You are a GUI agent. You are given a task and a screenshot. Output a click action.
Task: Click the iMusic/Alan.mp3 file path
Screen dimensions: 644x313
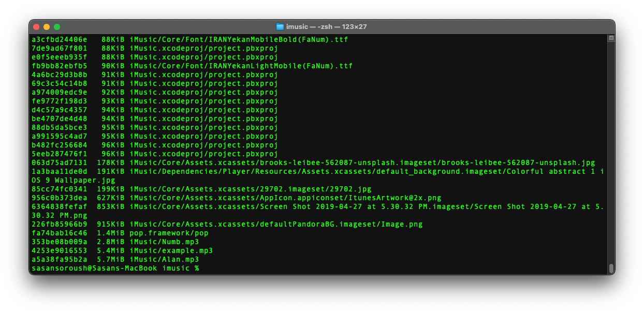164,259
